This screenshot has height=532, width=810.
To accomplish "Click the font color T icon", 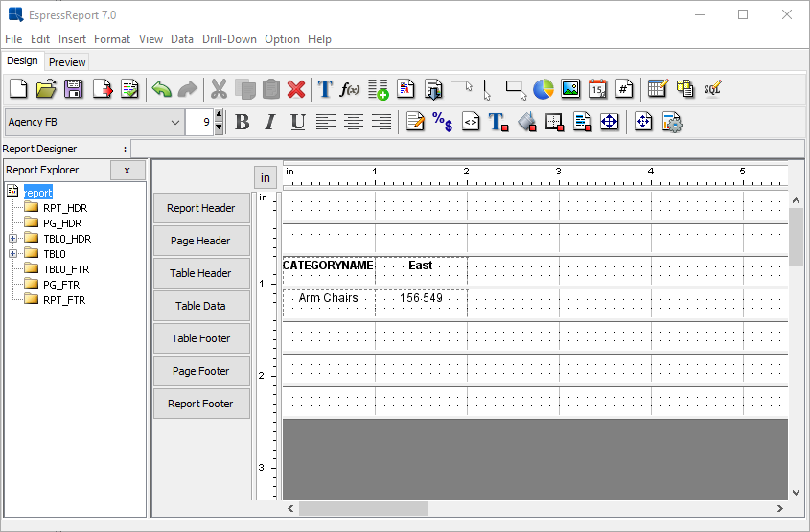I will pos(498,122).
